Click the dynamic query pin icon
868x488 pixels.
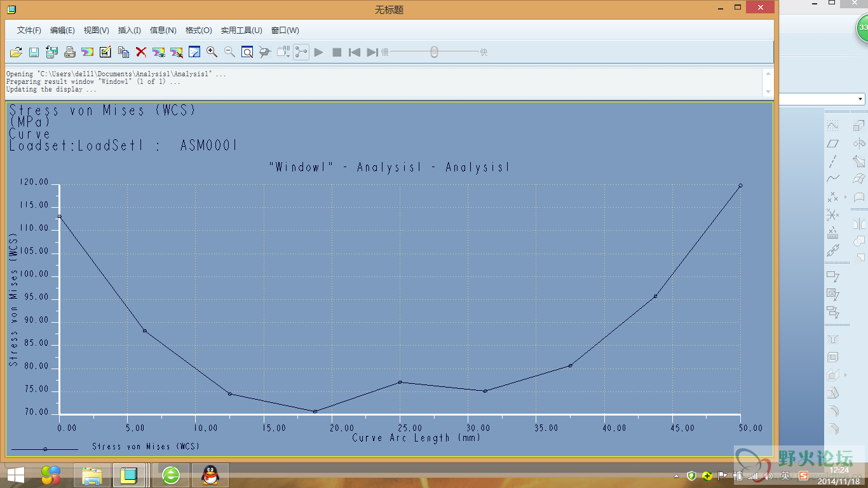[x=266, y=52]
